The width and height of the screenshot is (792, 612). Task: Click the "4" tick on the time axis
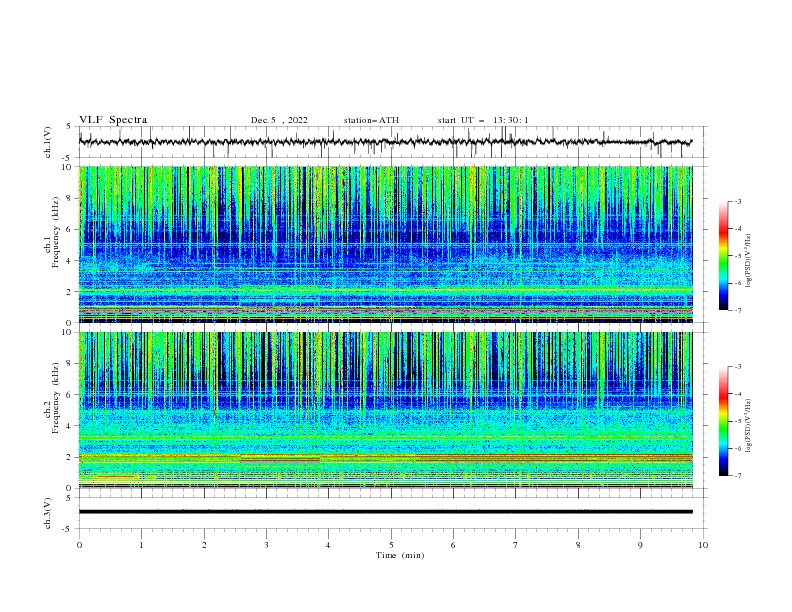tap(328, 545)
